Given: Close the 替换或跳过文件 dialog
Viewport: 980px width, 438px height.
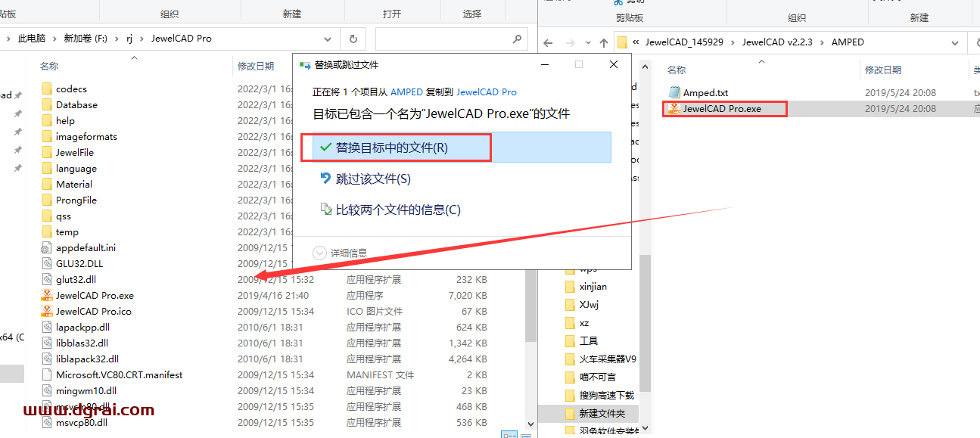Looking at the screenshot, I should (614, 65).
